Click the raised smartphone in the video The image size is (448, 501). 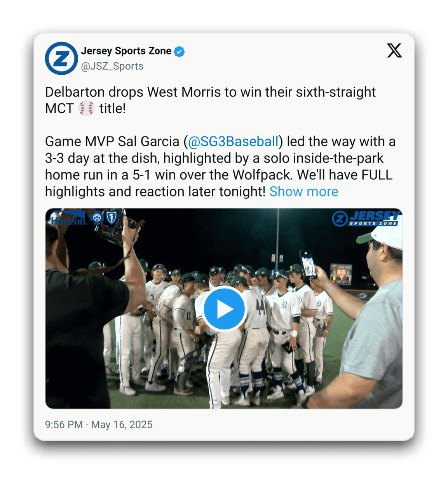click(x=308, y=264)
